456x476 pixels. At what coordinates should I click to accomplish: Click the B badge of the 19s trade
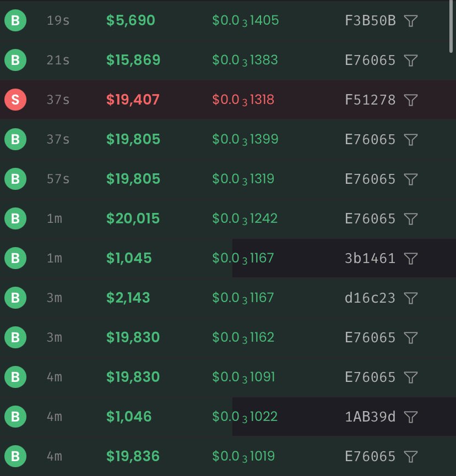tap(15, 20)
